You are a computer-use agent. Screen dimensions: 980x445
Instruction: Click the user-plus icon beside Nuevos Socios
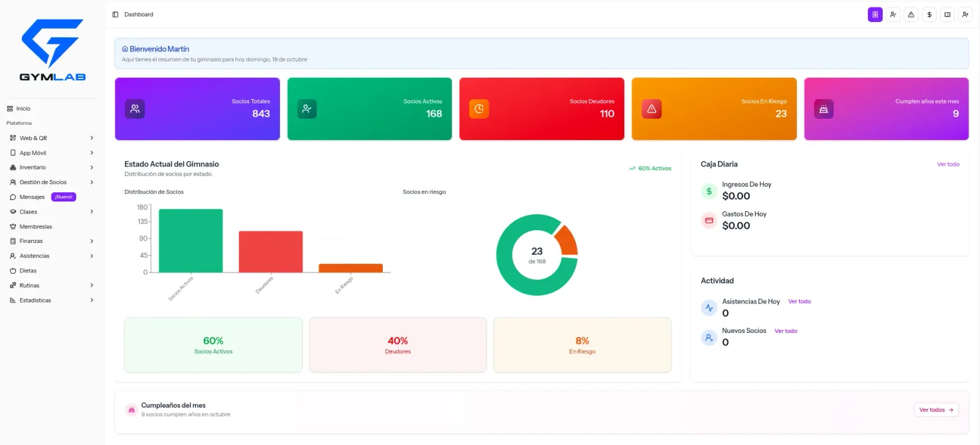709,337
